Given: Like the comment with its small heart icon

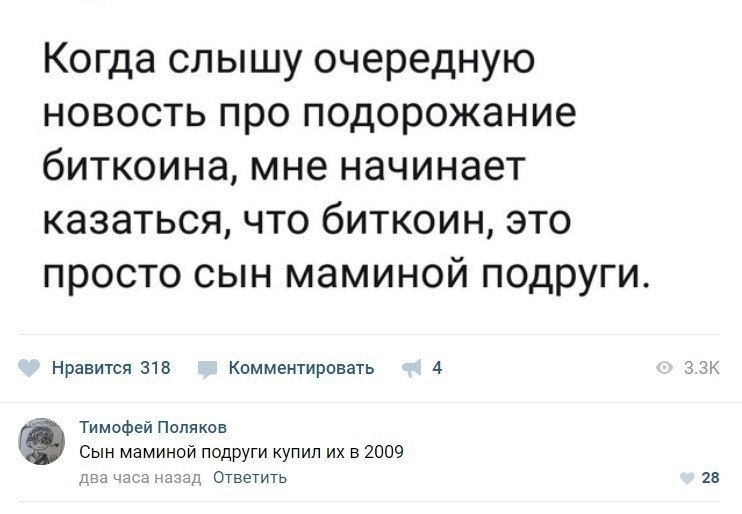Looking at the screenshot, I should coord(686,478).
